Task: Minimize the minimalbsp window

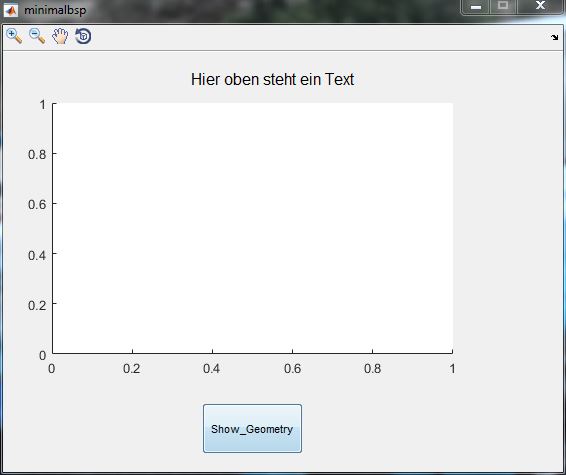Action: (x=476, y=6)
